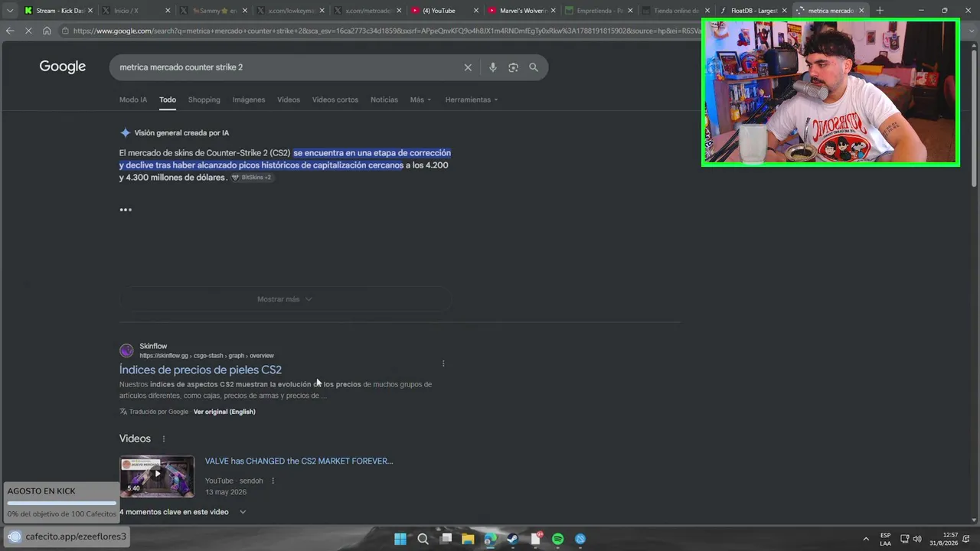
Task: Focus the Google search input field
Action: click(287, 67)
